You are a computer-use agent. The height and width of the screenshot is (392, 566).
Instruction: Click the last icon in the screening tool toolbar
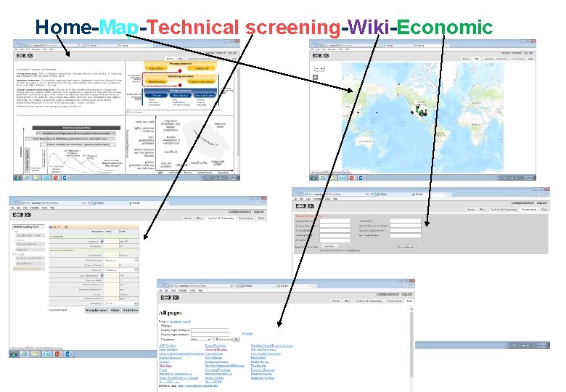67,227
